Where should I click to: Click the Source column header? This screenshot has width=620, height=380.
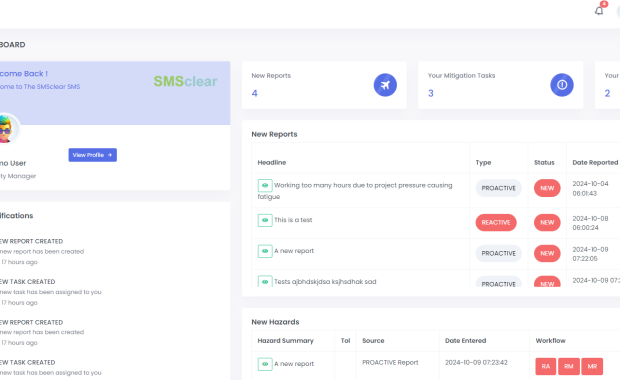pos(373,340)
